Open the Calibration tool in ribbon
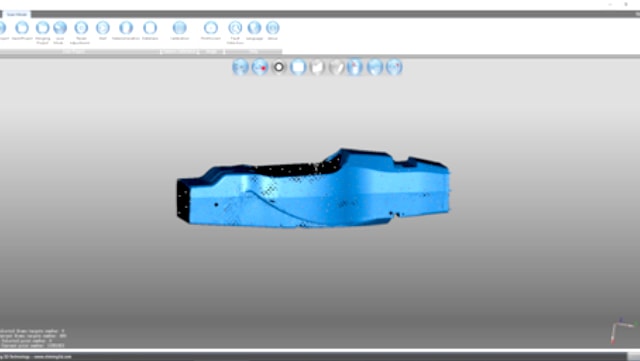This screenshot has width=640, height=361. coord(180,28)
